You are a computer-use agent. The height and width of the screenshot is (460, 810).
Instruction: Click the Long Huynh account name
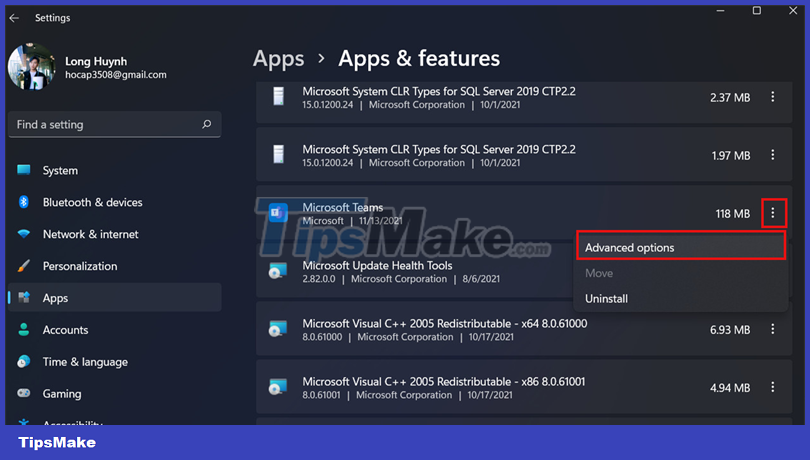[x=96, y=61]
